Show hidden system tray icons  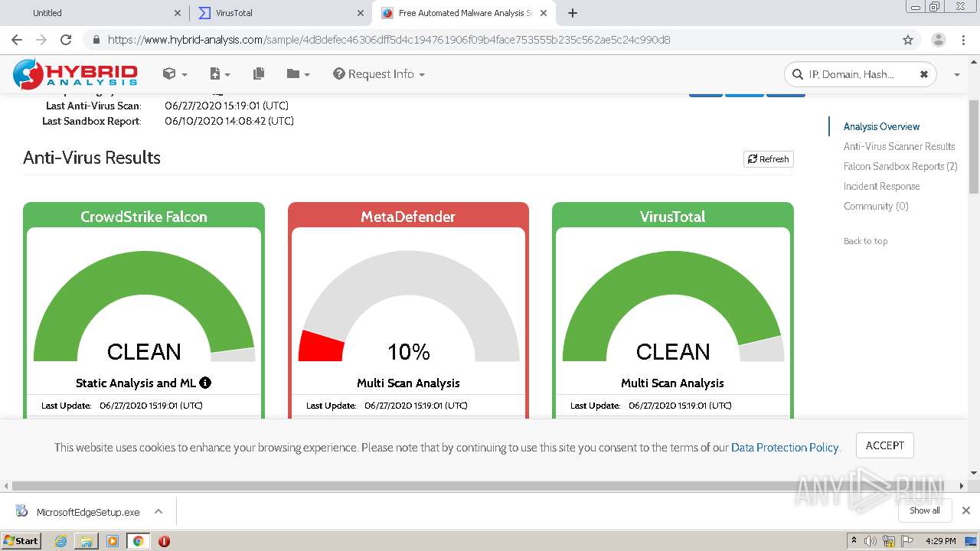854,541
